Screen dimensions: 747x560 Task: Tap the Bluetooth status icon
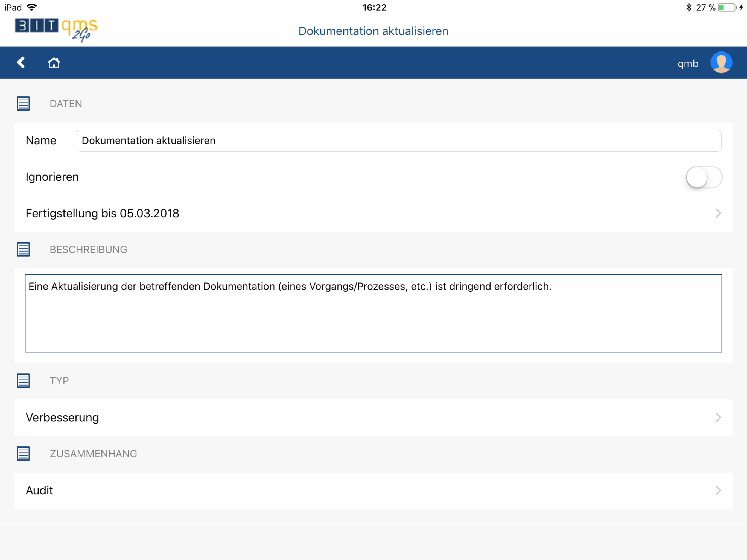coord(688,7)
